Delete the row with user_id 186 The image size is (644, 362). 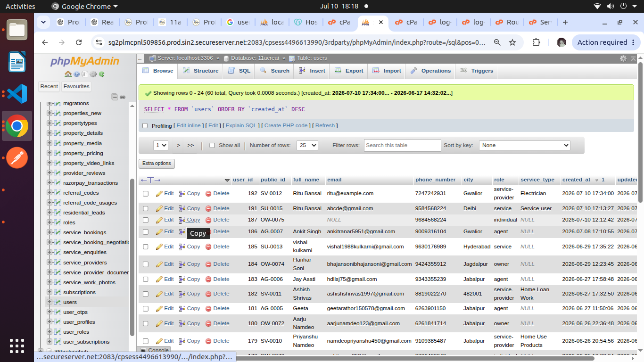tap(217, 231)
